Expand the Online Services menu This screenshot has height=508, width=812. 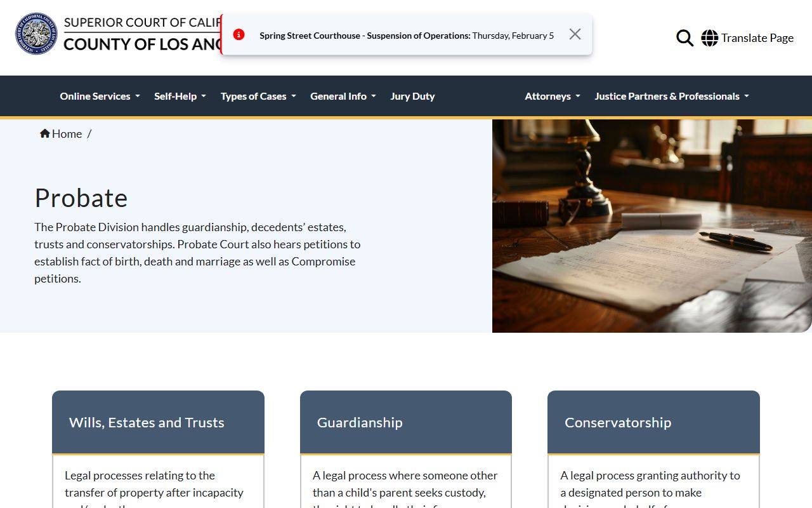coord(100,97)
